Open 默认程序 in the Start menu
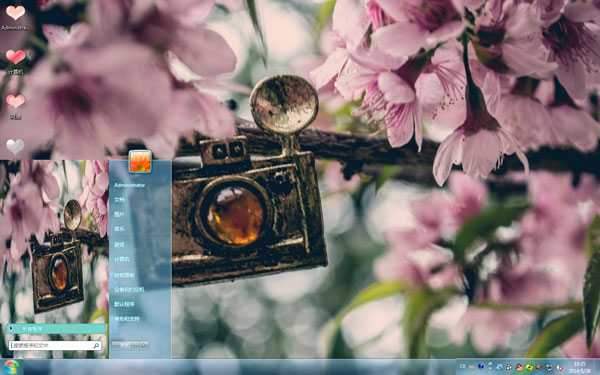Image resolution: width=600 pixels, height=375 pixels. coord(124,304)
